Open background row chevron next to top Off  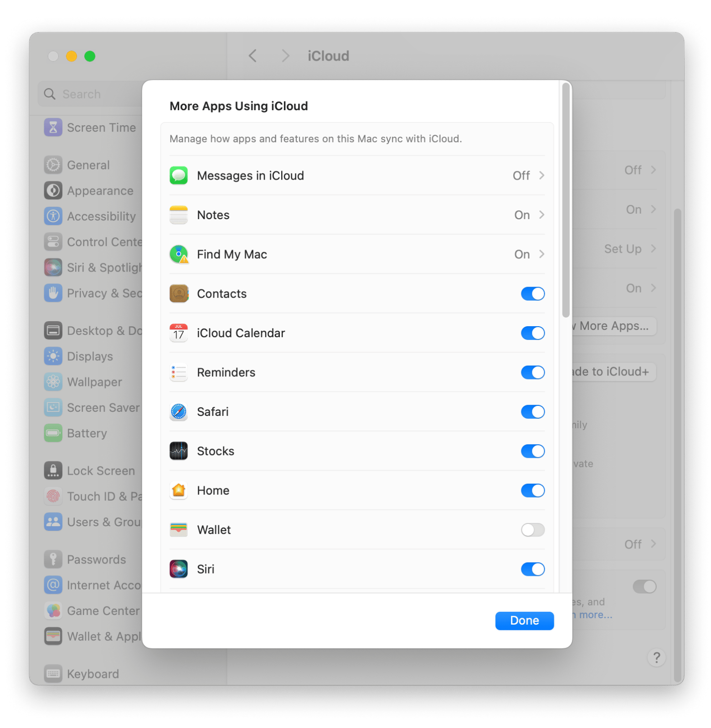[x=653, y=170]
